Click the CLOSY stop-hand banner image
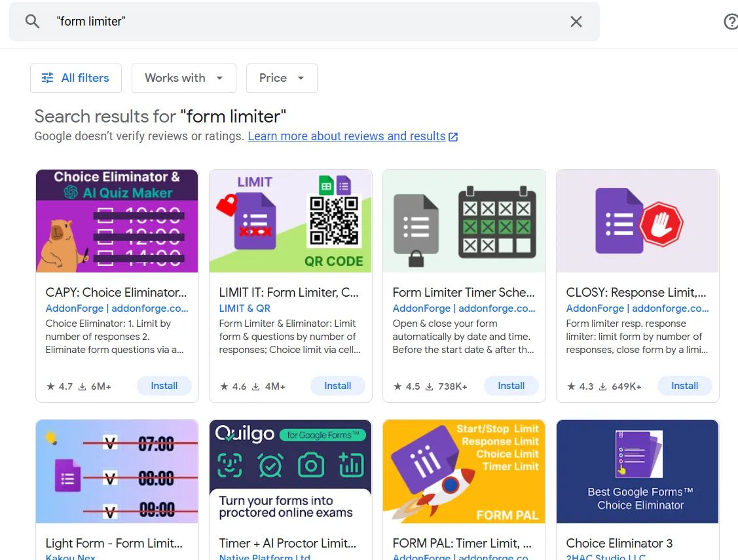Screen dimensions: 738x560 tap(637, 221)
